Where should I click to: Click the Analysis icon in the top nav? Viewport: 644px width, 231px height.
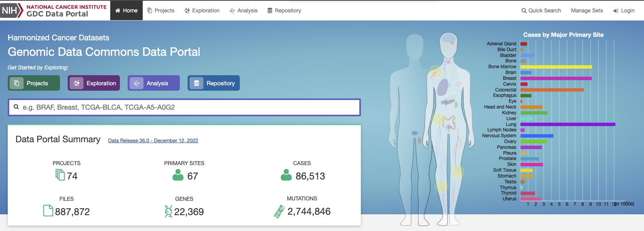[232, 10]
